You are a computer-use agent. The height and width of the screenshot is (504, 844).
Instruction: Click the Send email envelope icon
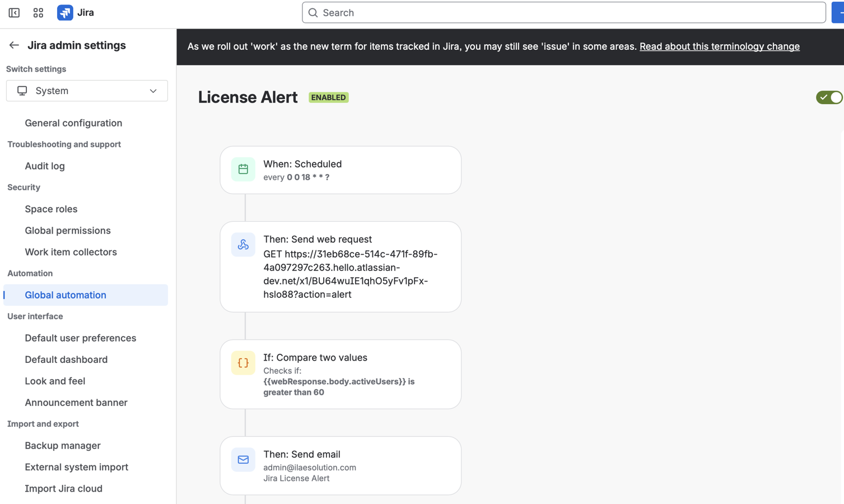(243, 460)
